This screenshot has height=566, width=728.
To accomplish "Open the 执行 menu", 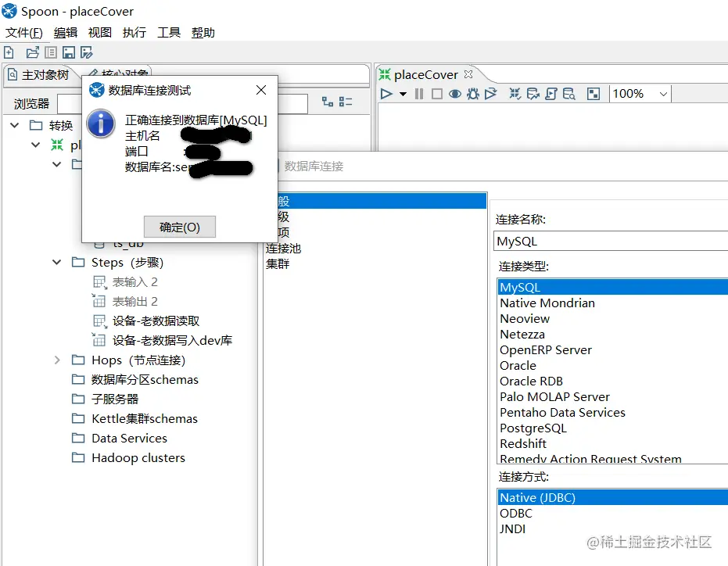I will [134, 33].
